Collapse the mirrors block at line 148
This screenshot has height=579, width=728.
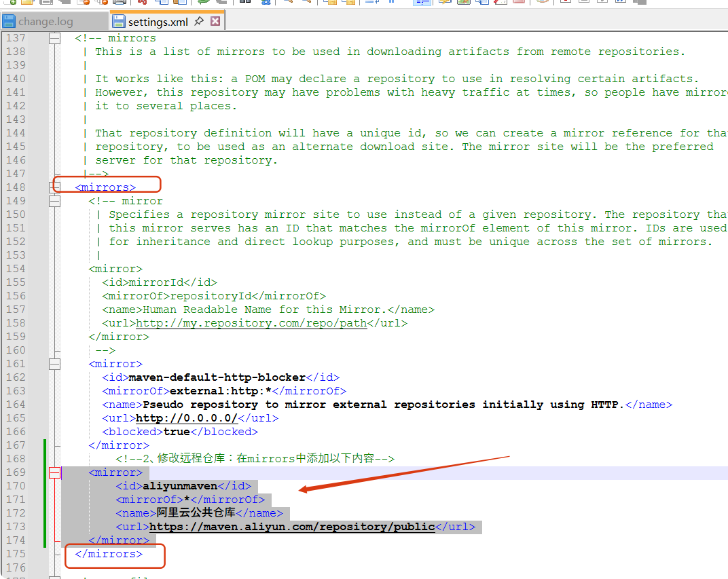pos(55,187)
